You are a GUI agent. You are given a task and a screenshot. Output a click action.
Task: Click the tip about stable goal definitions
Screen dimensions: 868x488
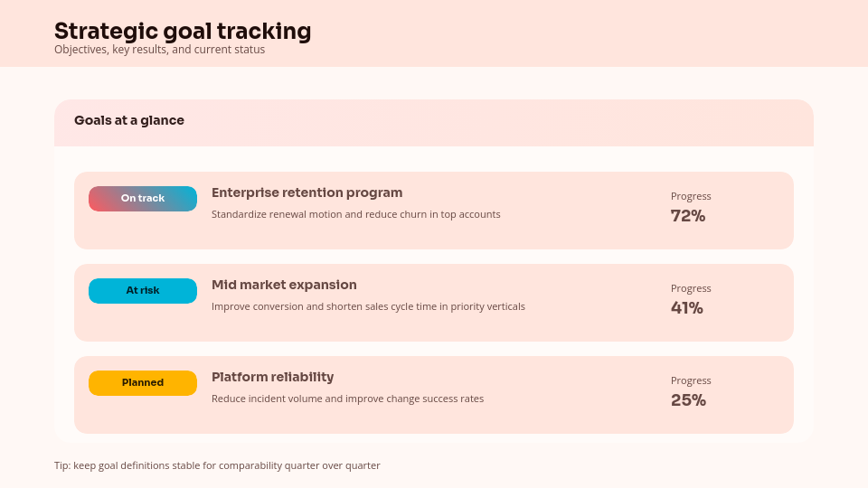[x=217, y=465]
